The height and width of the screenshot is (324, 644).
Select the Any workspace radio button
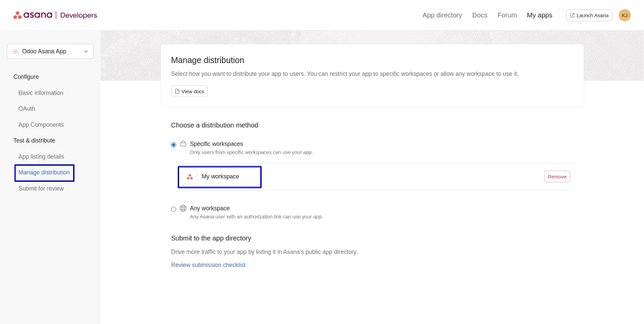(174, 209)
